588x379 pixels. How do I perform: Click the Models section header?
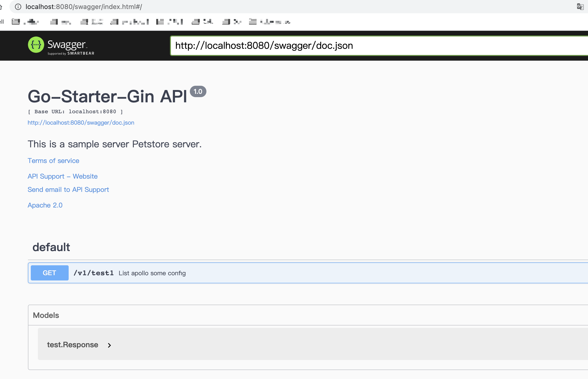[x=46, y=315]
